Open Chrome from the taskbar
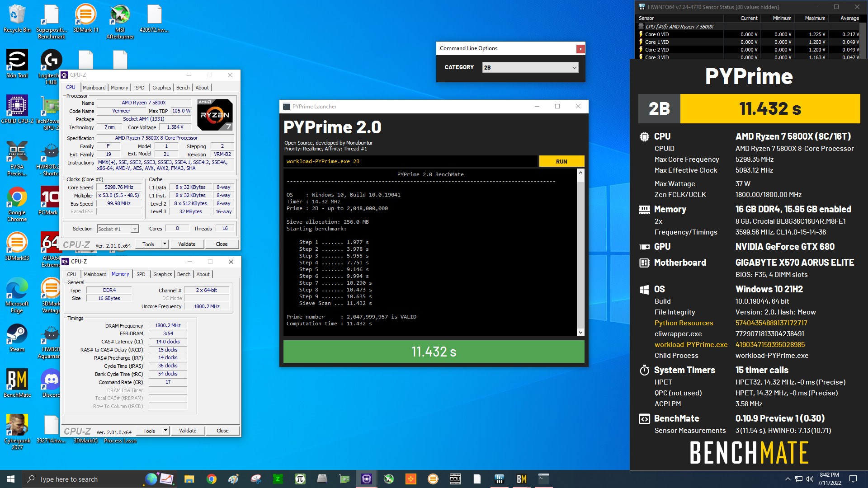The width and height of the screenshot is (868, 488). pos(212,479)
